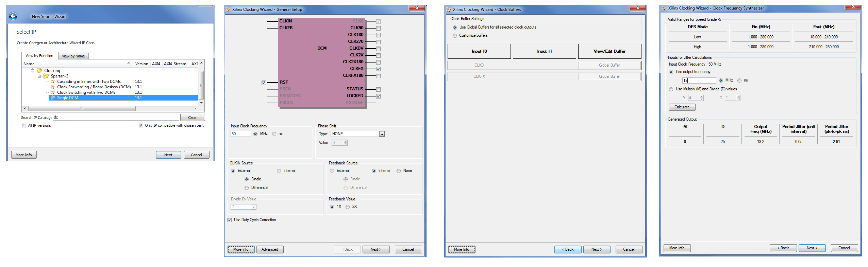
Task: Click the AXI4-Stream column header
Action: [x=175, y=64]
